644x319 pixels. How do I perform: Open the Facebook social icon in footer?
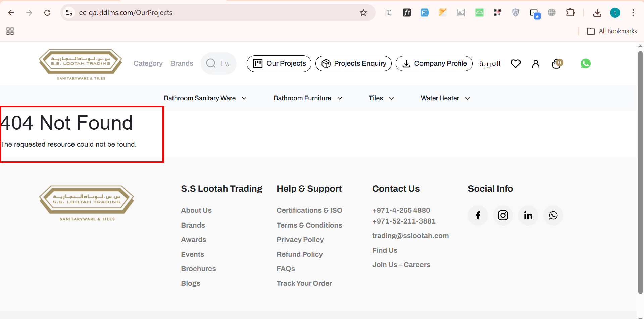click(478, 215)
